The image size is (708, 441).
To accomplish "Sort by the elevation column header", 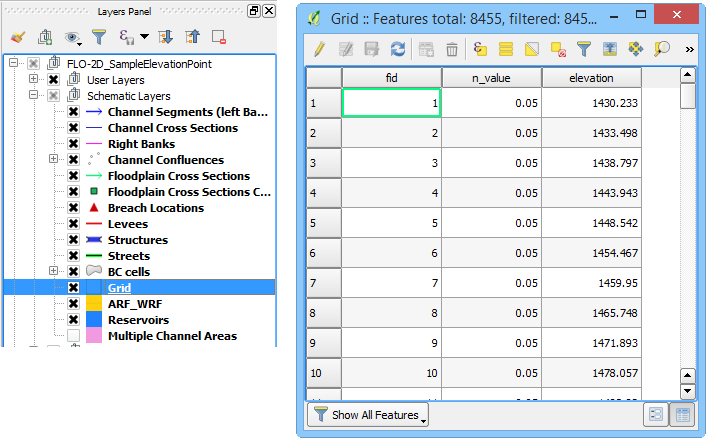I will click(x=590, y=78).
